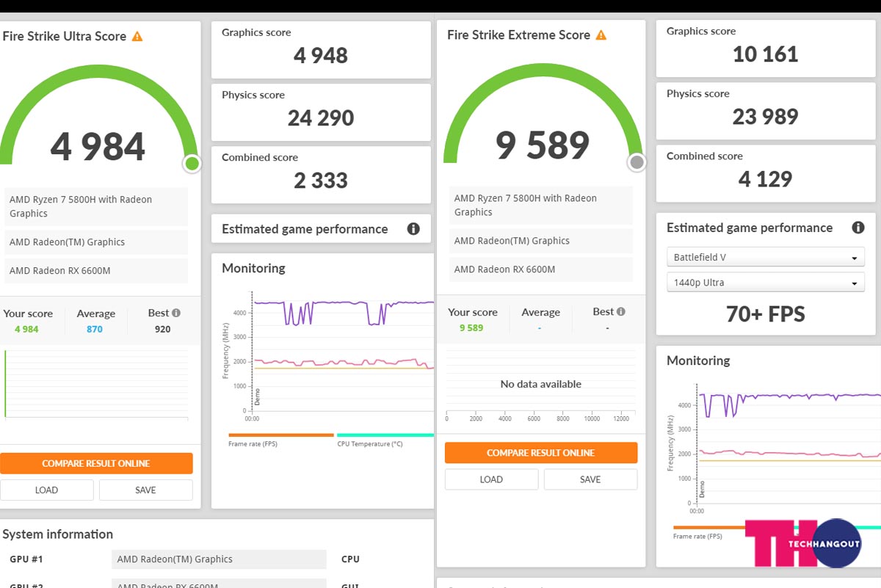Click LOAD button in Extreme panel
This screenshot has width=881, height=588.
pyautogui.click(x=491, y=479)
